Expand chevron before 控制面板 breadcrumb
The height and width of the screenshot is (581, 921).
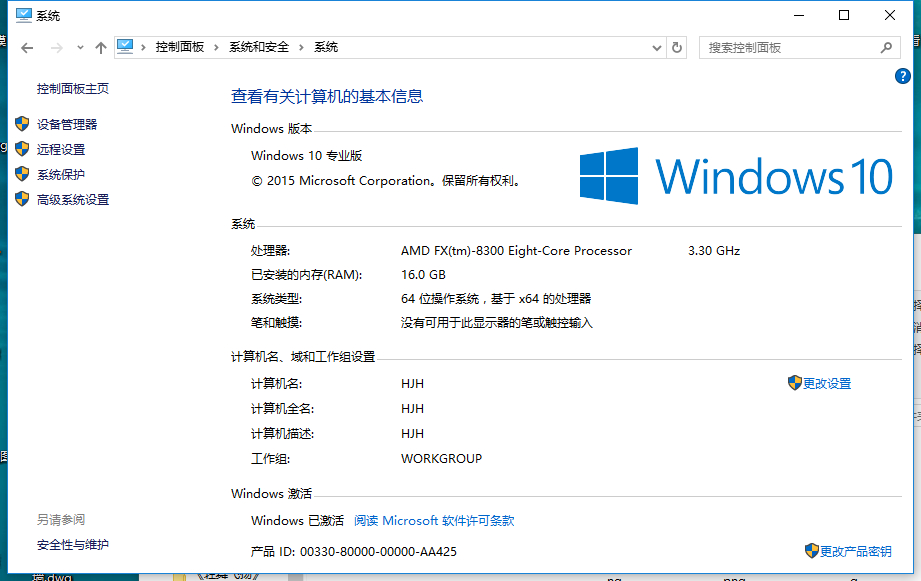(x=143, y=48)
